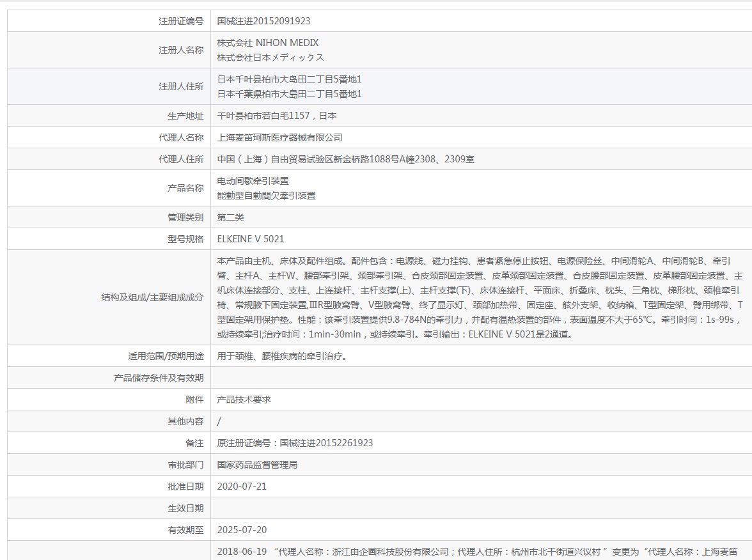
Task: Click category value 第二类
Action: click(x=230, y=217)
